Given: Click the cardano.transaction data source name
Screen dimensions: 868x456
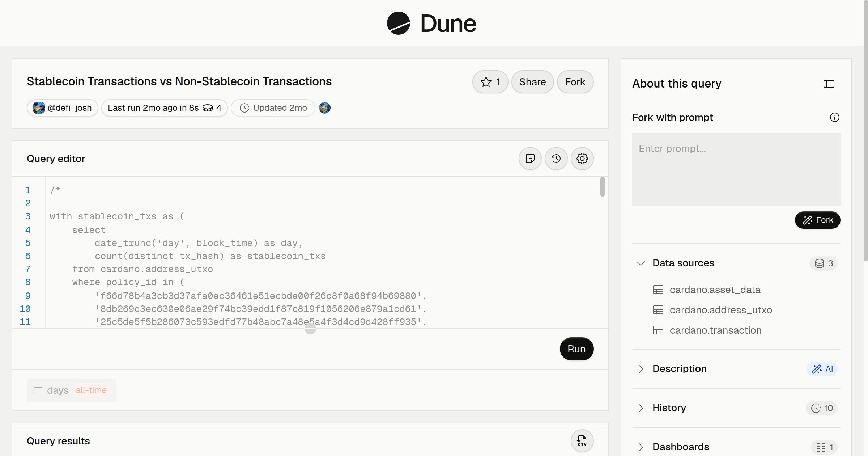Looking at the screenshot, I should pyautogui.click(x=715, y=330).
